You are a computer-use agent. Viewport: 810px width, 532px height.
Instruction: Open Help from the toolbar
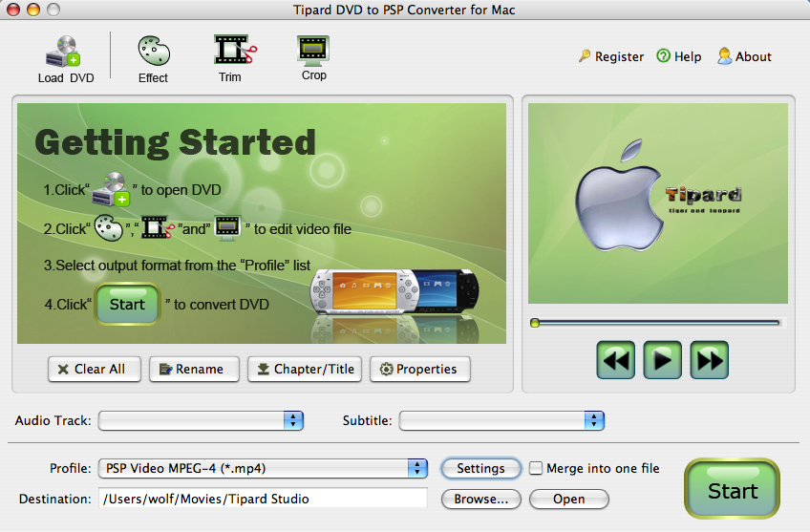pyautogui.click(x=679, y=56)
